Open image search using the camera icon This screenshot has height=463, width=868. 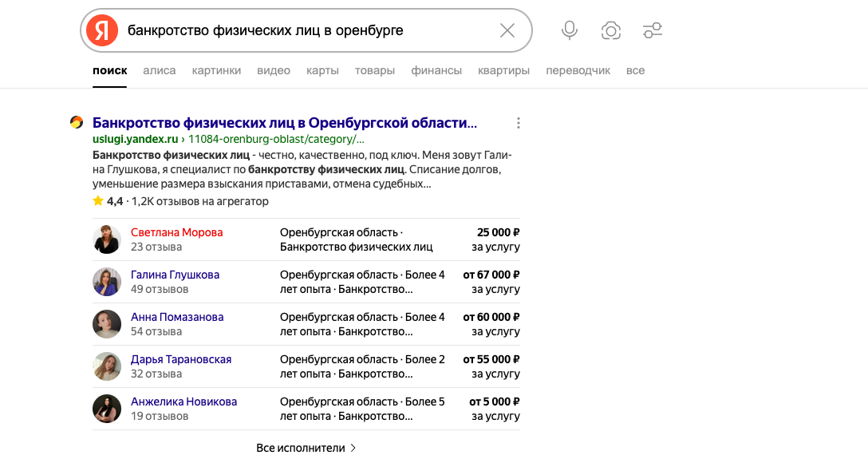click(x=611, y=30)
